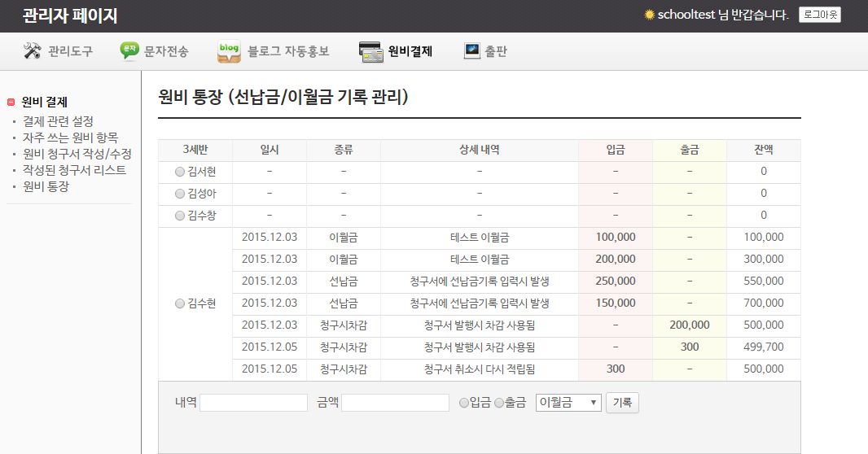Select the 김성아 student radio button
Viewport: 868px width, 454px height.
point(180,194)
